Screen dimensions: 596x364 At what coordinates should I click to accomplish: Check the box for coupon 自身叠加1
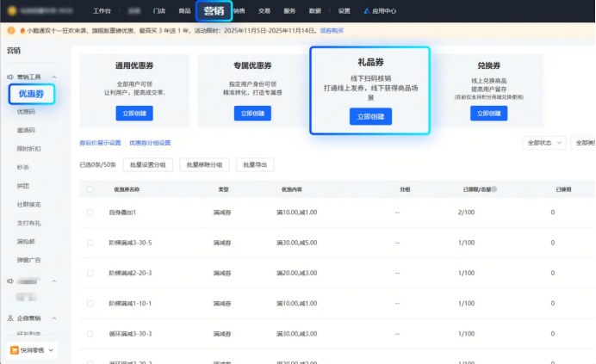90,212
